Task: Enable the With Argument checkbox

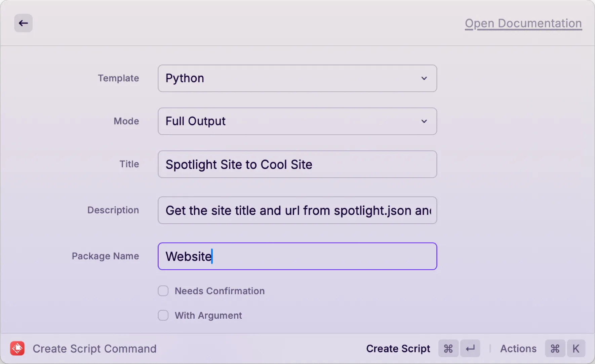Action: click(163, 315)
